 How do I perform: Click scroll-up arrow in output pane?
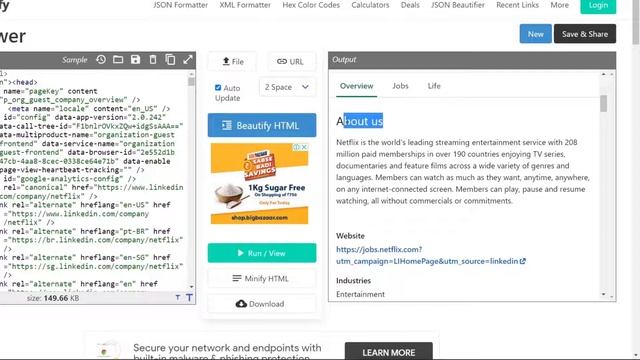[603, 74]
